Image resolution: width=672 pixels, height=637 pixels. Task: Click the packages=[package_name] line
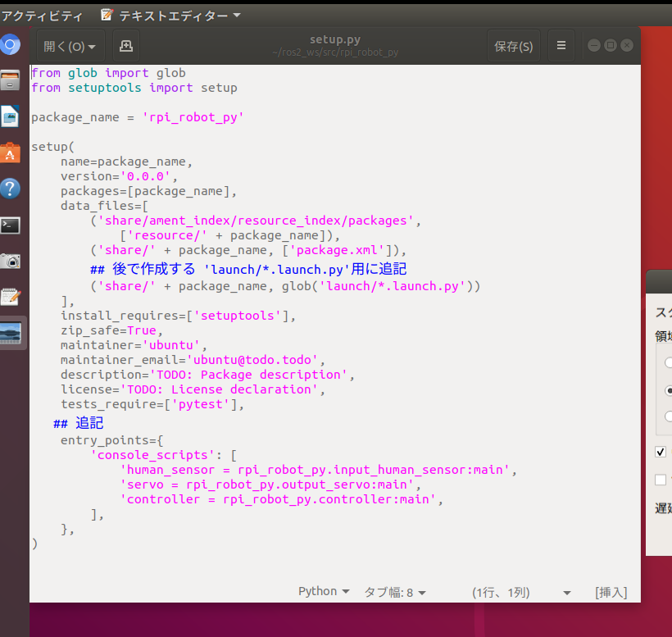[148, 191]
